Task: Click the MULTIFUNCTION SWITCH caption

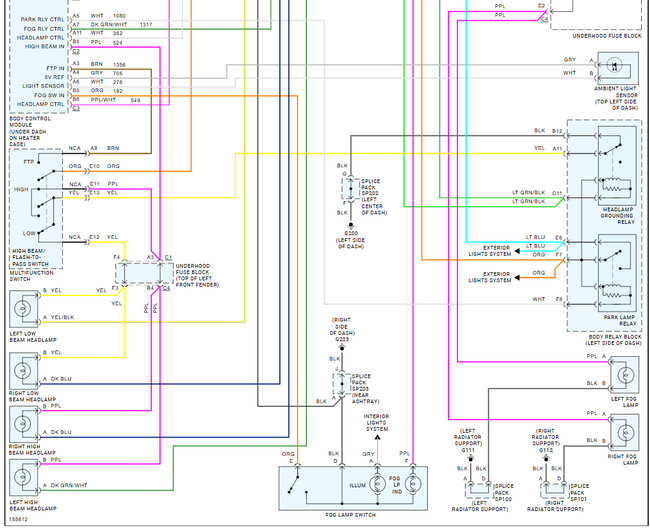Action: pyautogui.click(x=32, y=276)
